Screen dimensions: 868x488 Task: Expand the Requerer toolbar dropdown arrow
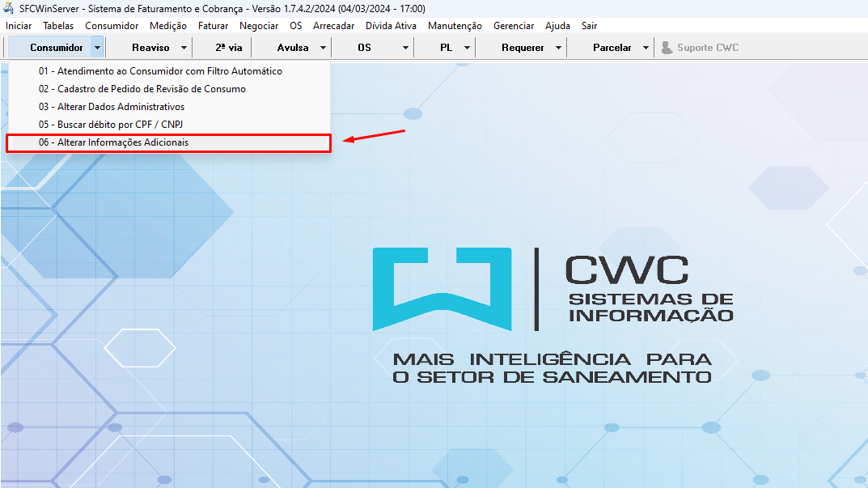558,48
